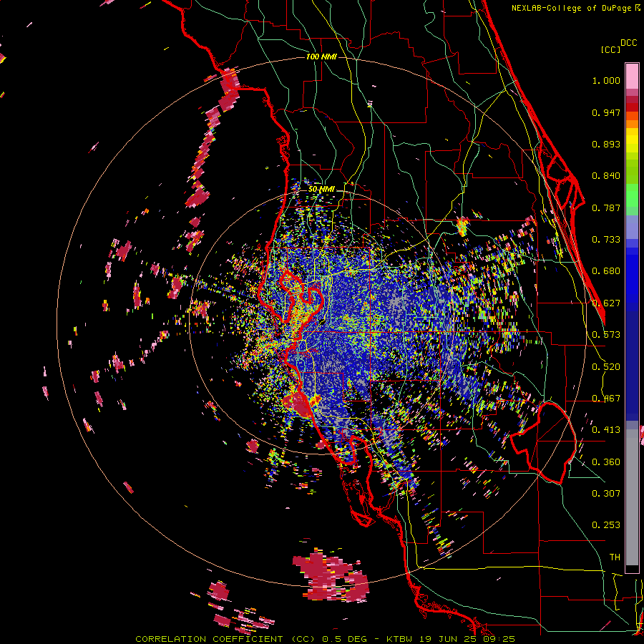Pick the gray swatch beside 0.307

pyautogui.click(x=632, y=499)
